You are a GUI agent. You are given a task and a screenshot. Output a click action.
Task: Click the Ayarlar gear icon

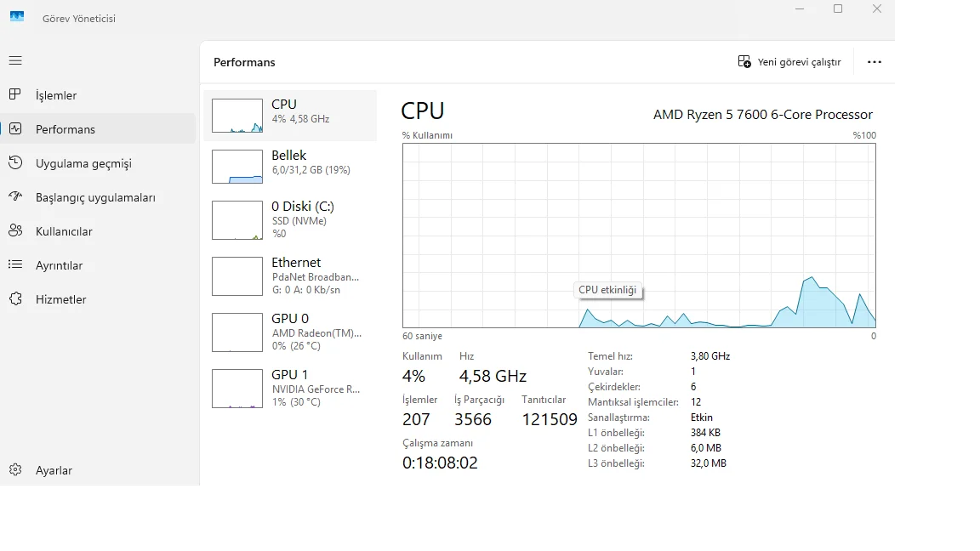point(15,469)
